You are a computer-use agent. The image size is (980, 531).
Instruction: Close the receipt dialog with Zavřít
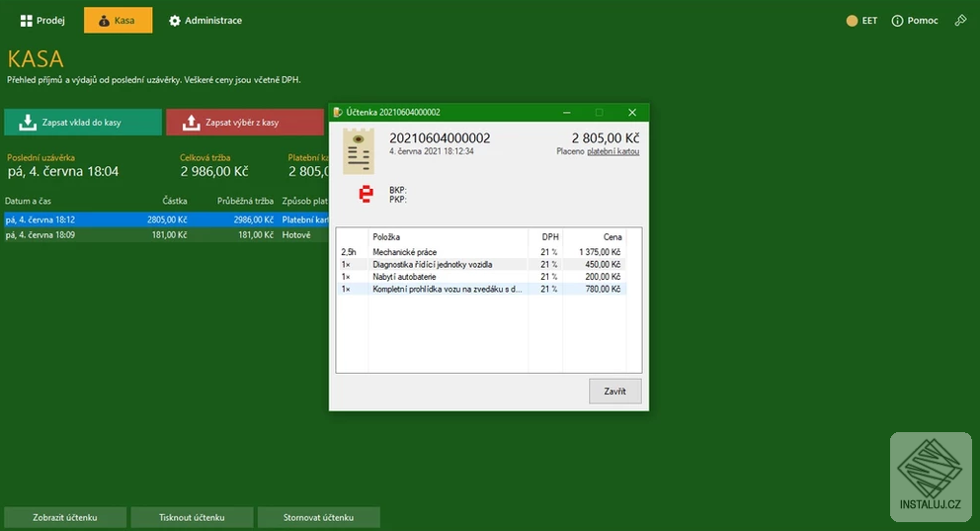click(615, 391)
